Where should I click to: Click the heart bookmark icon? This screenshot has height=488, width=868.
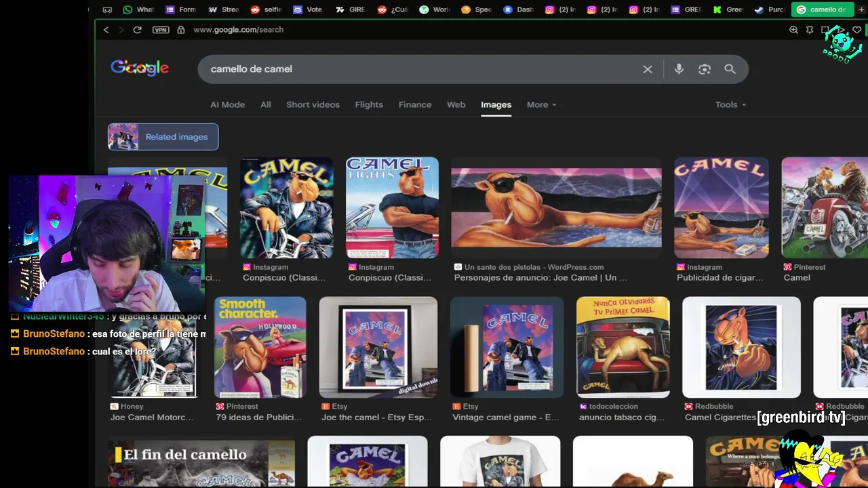858,30
